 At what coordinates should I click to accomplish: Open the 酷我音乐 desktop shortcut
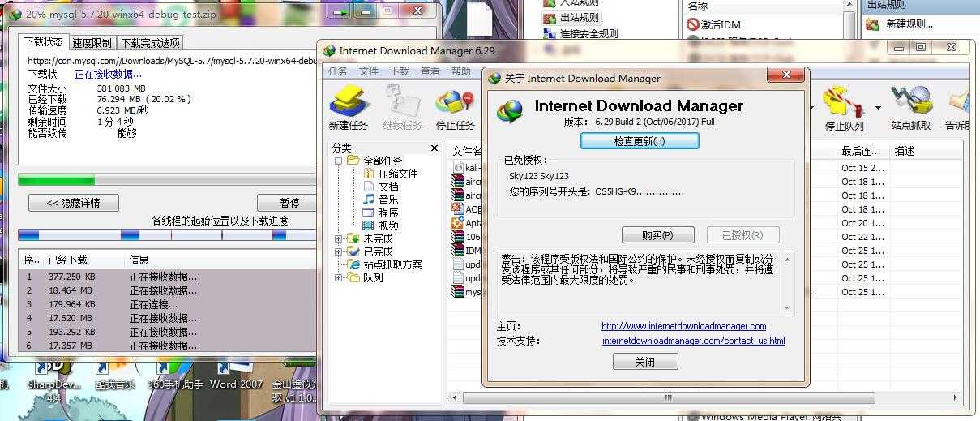115,376
